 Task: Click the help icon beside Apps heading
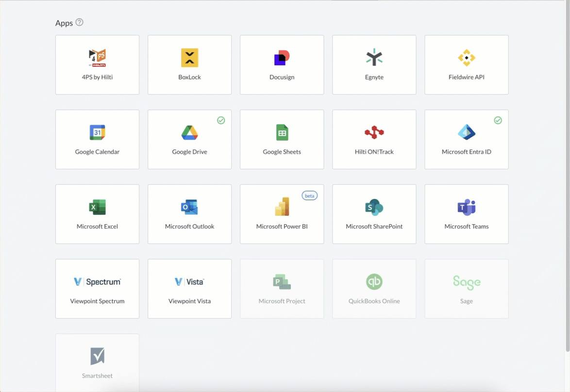point(80,22)
